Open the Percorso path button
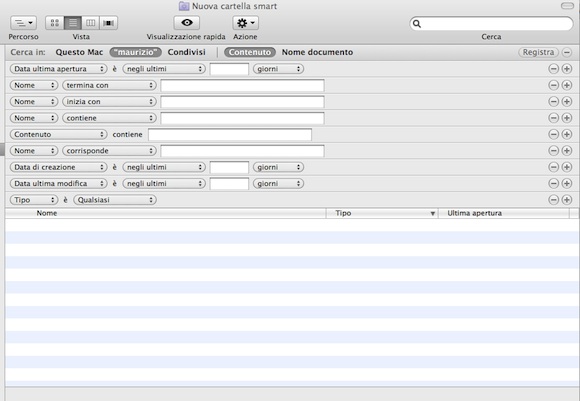This screenshot has width=580, height=401. [x=24, y=23]
